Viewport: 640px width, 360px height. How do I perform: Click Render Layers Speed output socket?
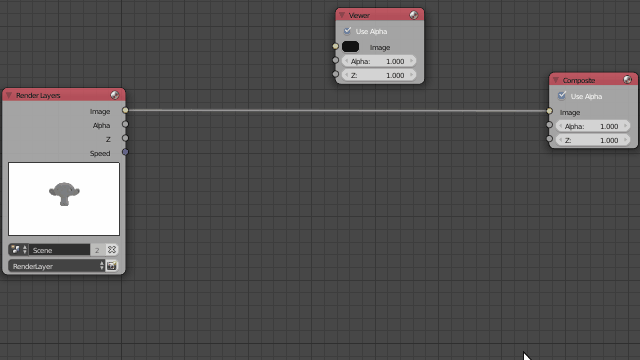click(125, 152)
